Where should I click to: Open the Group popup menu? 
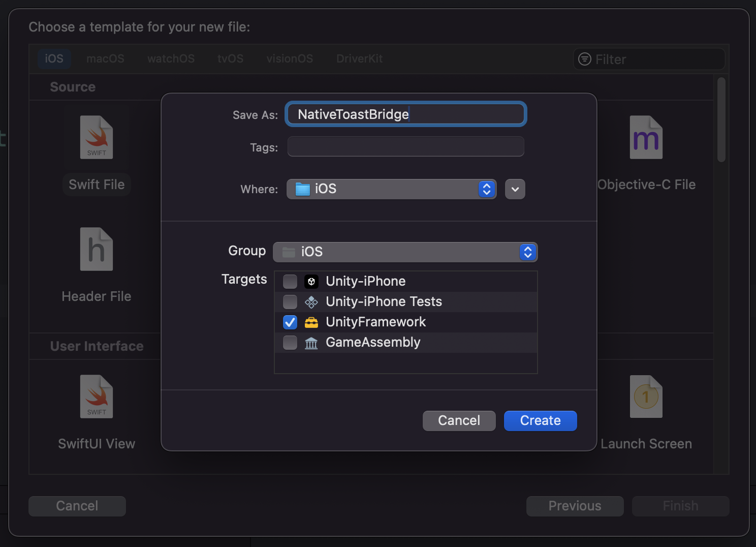[x=405, y=252]
